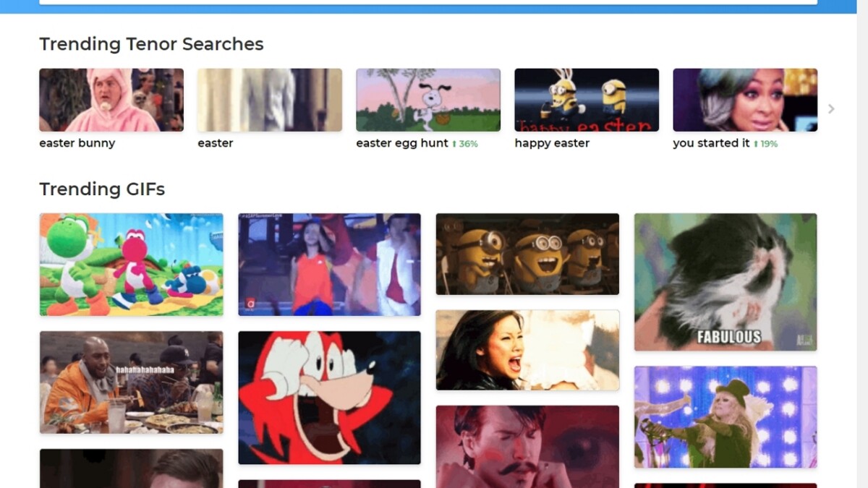Open the laughing Minions GIF
The width and height of the screenshot is (868, 488).
coord(527,254)
